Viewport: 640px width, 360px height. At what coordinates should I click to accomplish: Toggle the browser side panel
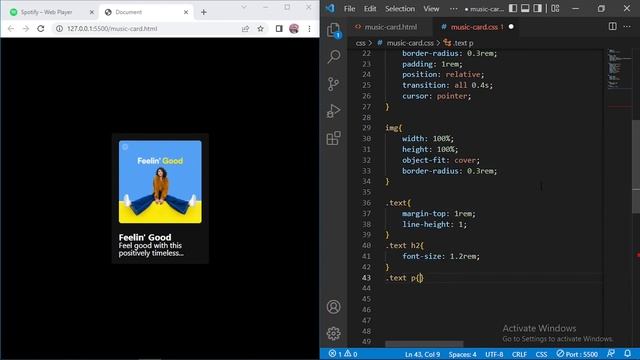(279, 29)
